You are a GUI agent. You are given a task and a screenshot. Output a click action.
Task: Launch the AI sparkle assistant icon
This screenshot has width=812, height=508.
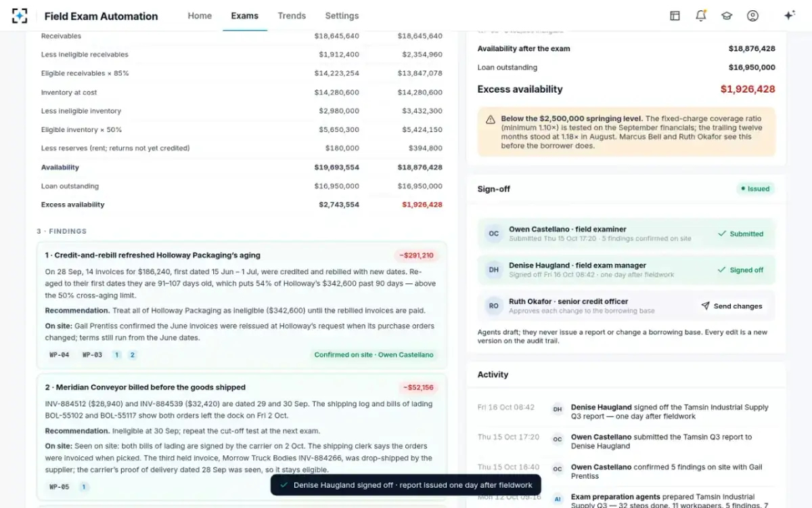click(x=789, y=16)
